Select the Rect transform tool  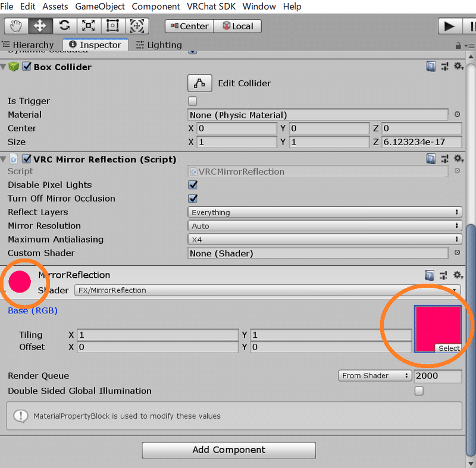point(112,26)
